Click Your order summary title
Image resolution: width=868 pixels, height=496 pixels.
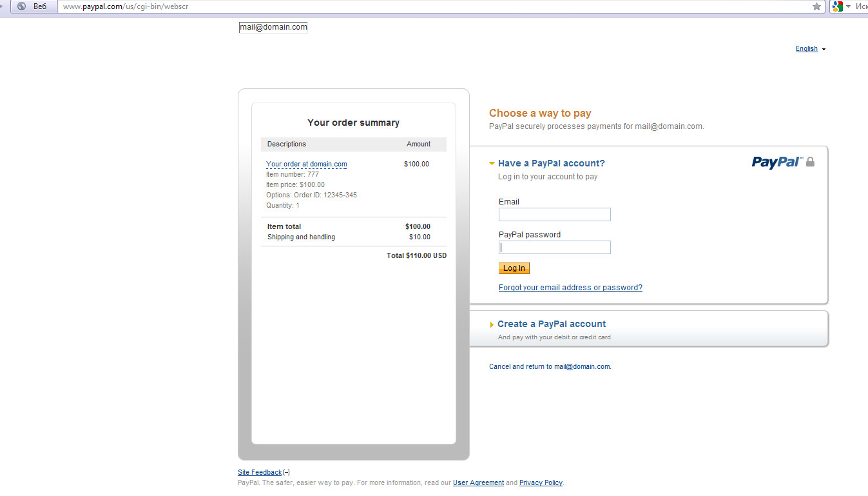(x=354, y=123)
